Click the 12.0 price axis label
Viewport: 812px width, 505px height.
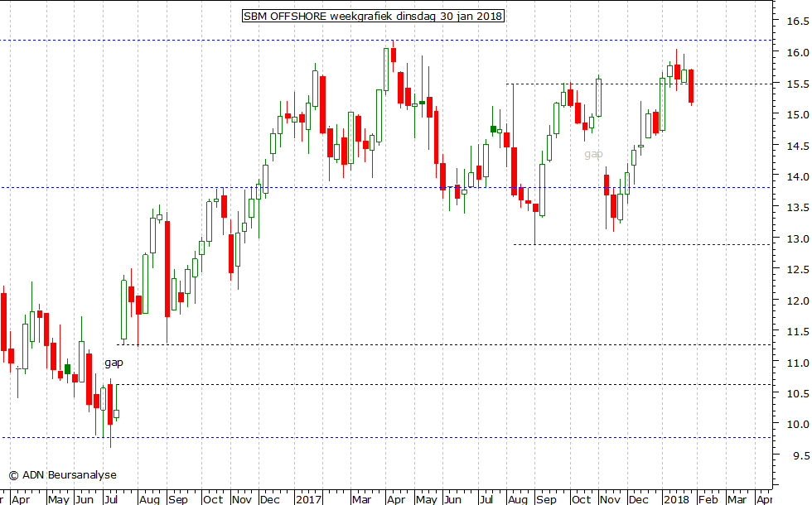(797, 301)
